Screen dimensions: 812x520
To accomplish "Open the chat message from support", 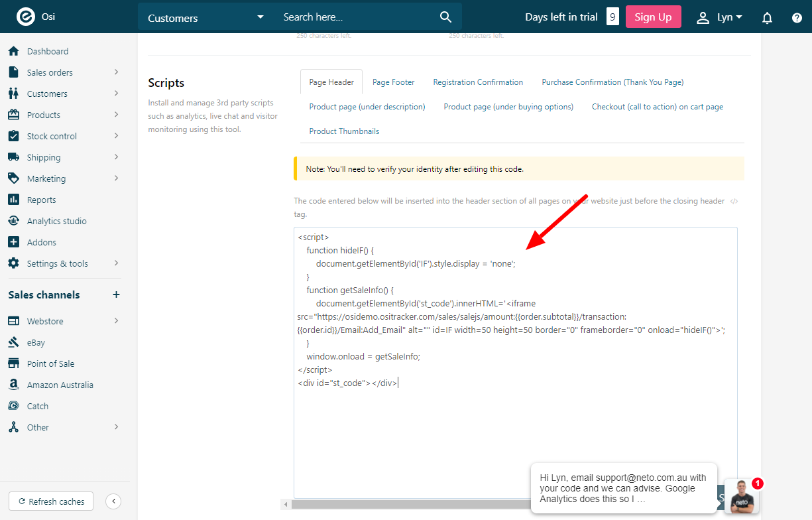I will [x=624, y=487].
